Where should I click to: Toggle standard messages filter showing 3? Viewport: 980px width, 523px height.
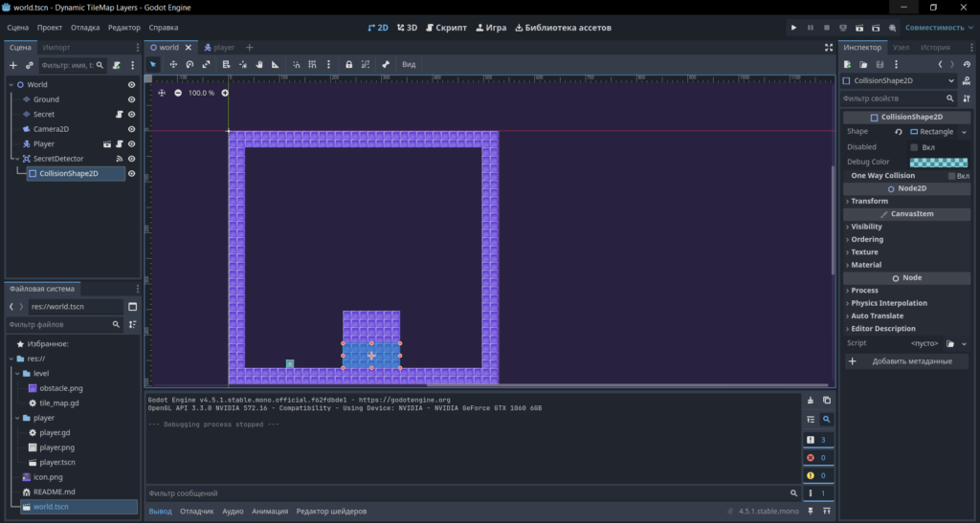(x=818, y=440)
